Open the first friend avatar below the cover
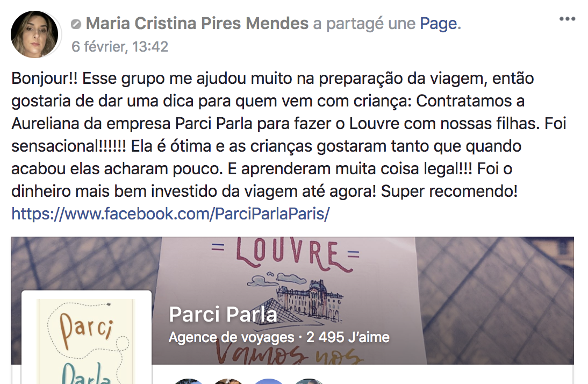The height and width of the screenshot is (384, 588). click(189, 381)
